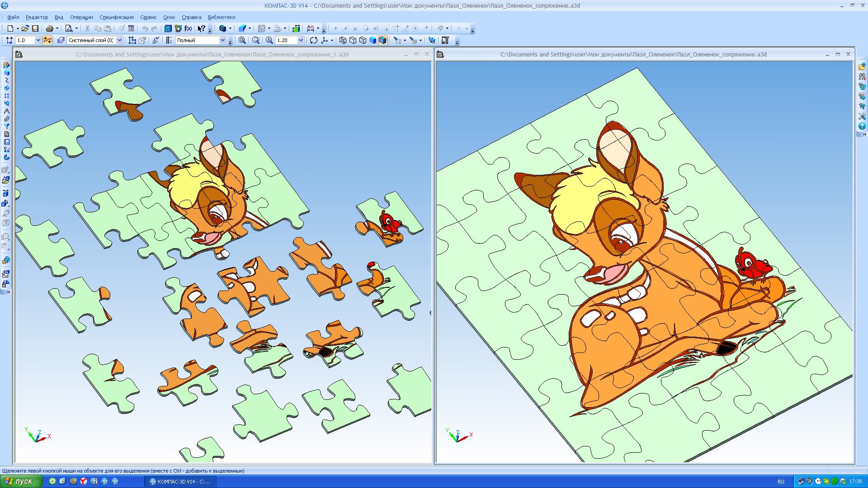Click the 17:38 system clock

point(855,482)
